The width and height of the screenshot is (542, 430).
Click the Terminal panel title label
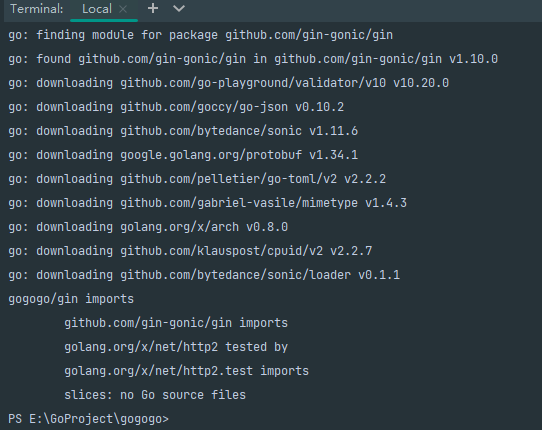click(x=37, y=9)
